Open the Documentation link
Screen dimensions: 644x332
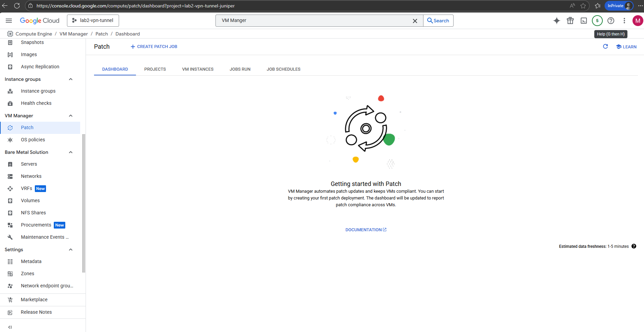(366, 230)
